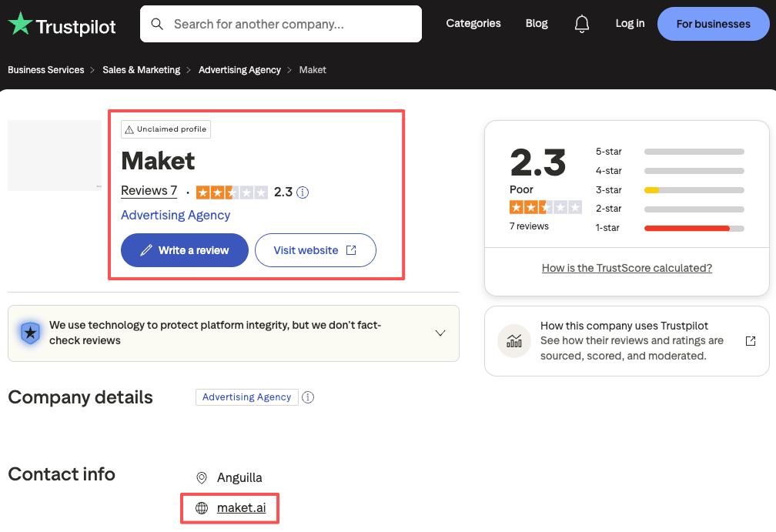Viewport: 776px width, 532px height.
Task: Filter by 3-star rating bar
Action: point(670,190)
